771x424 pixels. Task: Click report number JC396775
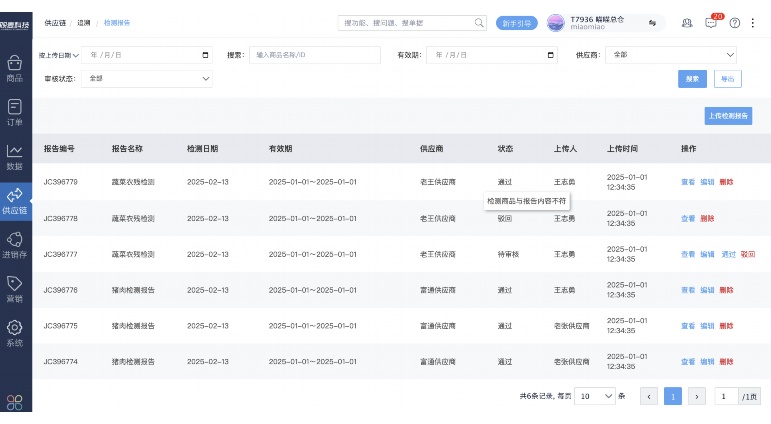(x=60, y=326)
